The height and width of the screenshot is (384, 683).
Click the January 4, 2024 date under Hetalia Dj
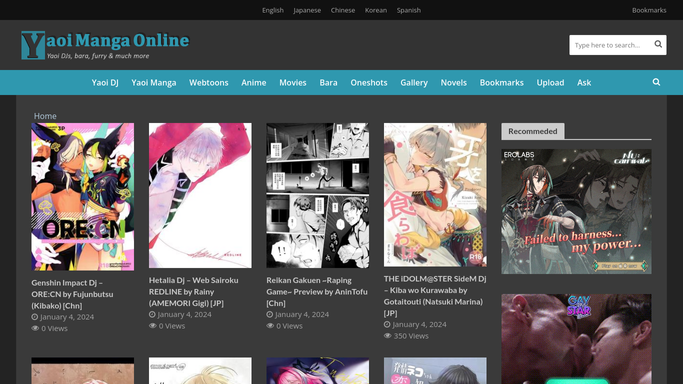(x=184, y=314)
